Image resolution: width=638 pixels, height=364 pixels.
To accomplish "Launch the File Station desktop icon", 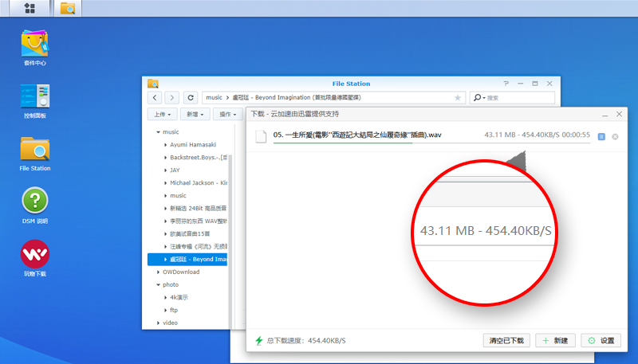I will 34,154.
